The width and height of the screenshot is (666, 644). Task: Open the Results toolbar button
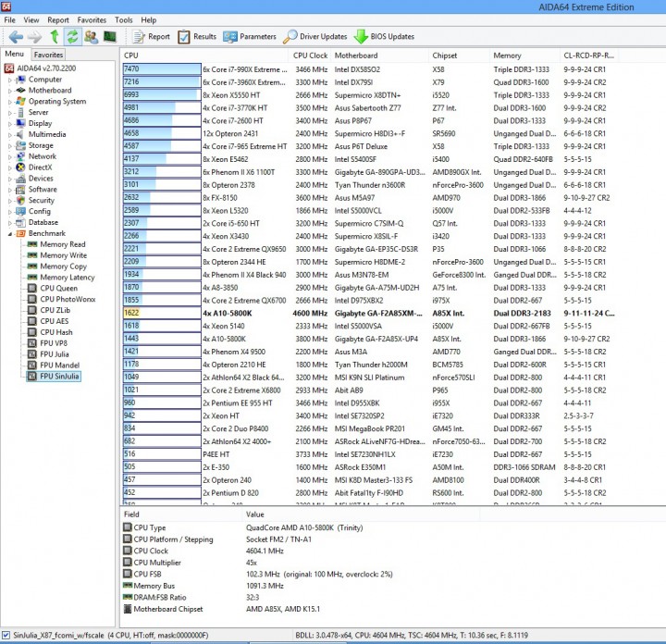197,36
